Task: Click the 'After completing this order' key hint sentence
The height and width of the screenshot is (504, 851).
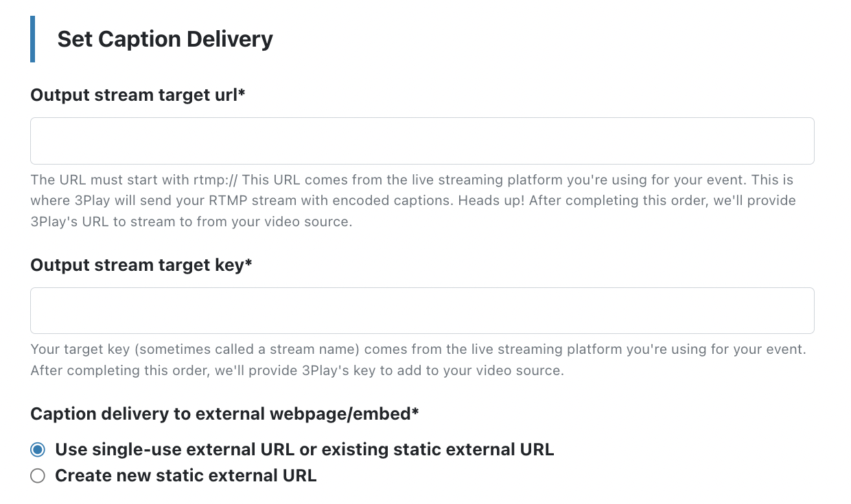Action: pyautogui.click(x=297, y=371)
